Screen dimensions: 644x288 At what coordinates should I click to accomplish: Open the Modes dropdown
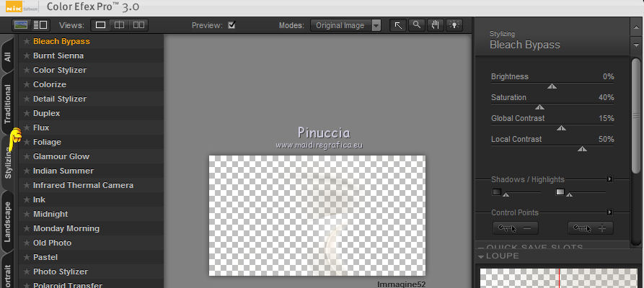tap(346, 25)
